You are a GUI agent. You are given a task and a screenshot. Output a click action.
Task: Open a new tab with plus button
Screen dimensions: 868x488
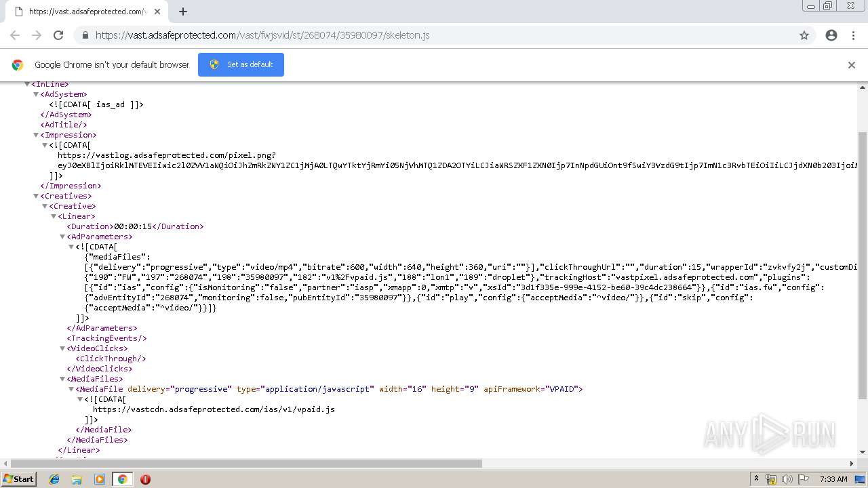pos(183,12)
